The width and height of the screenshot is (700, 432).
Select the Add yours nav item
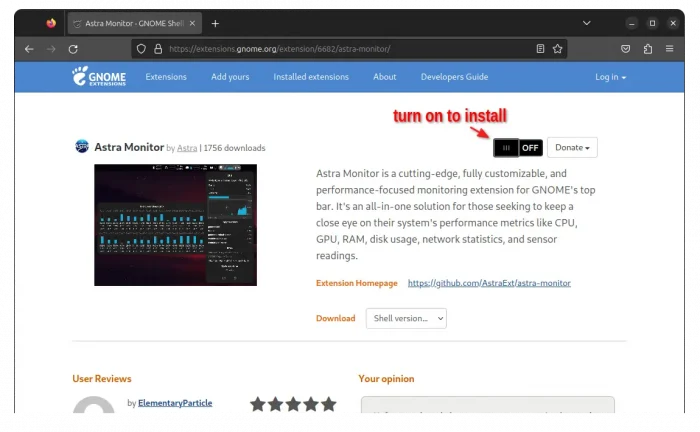230,77
